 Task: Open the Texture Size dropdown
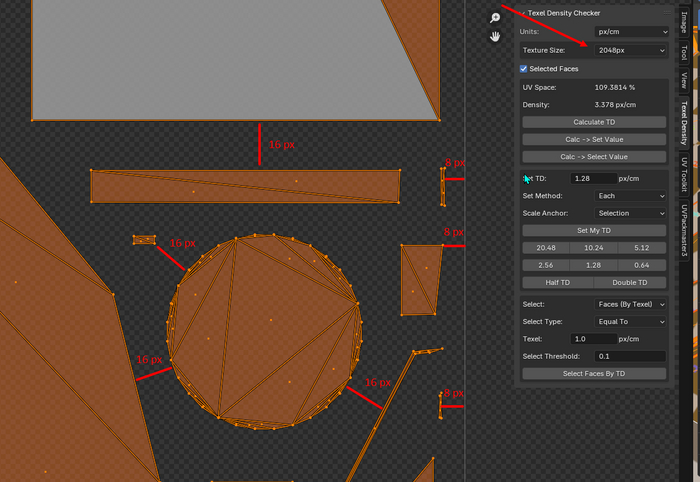(x=631, y=50)
